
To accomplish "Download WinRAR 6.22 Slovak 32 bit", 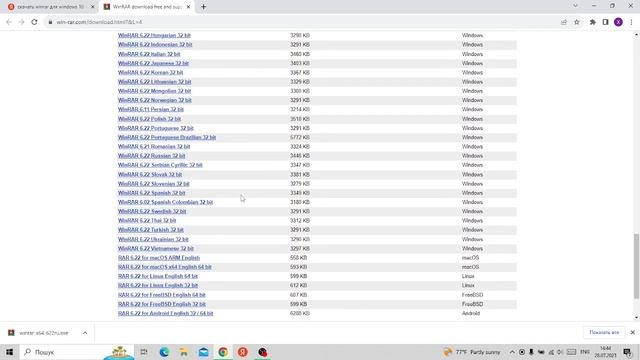I will [150, 174].
